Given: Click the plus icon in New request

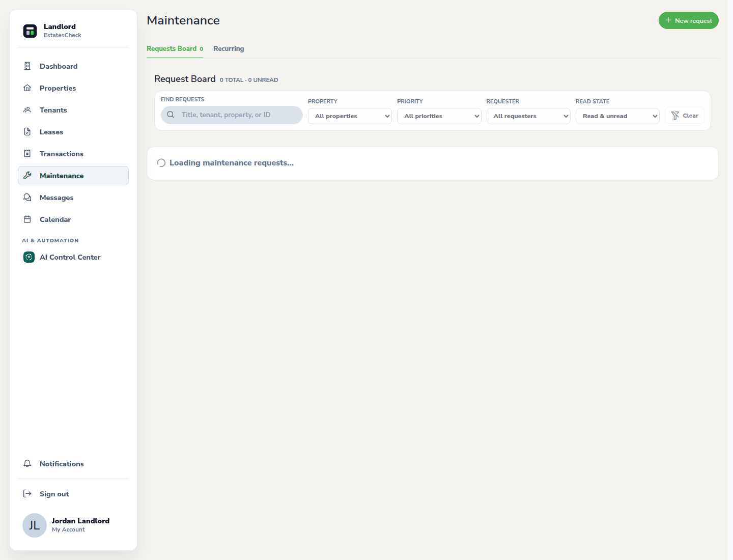Looking at the screenshot, I should click(668, 20).
